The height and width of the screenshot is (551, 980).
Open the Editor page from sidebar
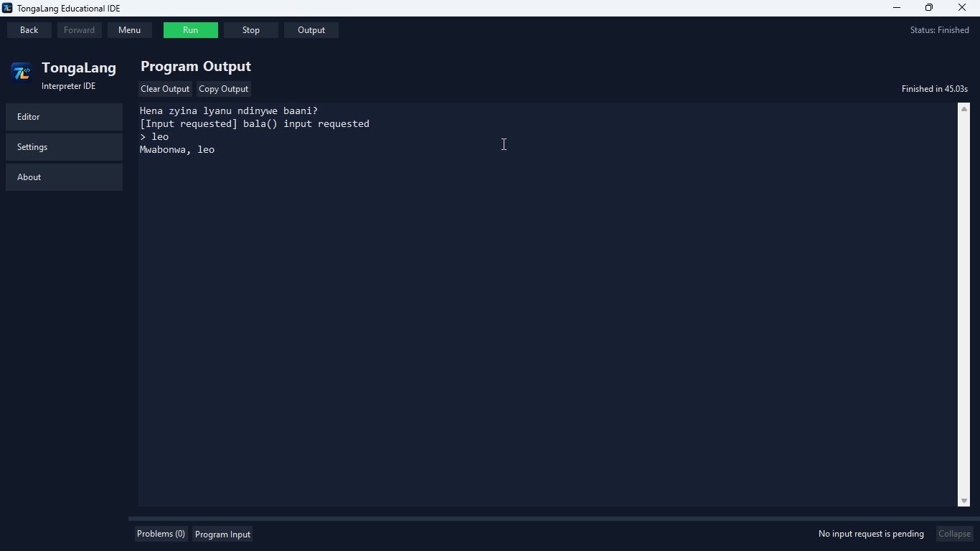(64, 117)
